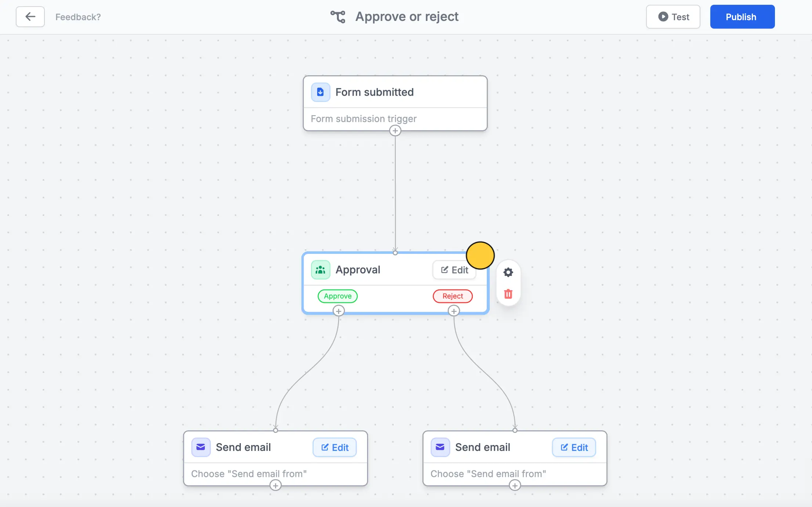Edit the right Send email step
The width and height of the screenshot is (812, 507).
click(x=573, y=447)
